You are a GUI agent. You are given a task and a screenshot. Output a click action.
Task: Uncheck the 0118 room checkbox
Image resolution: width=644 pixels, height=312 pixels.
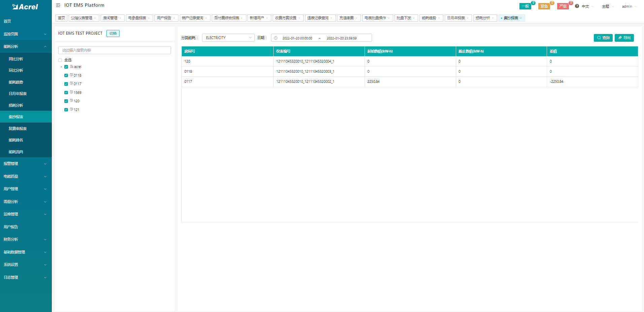66,75
